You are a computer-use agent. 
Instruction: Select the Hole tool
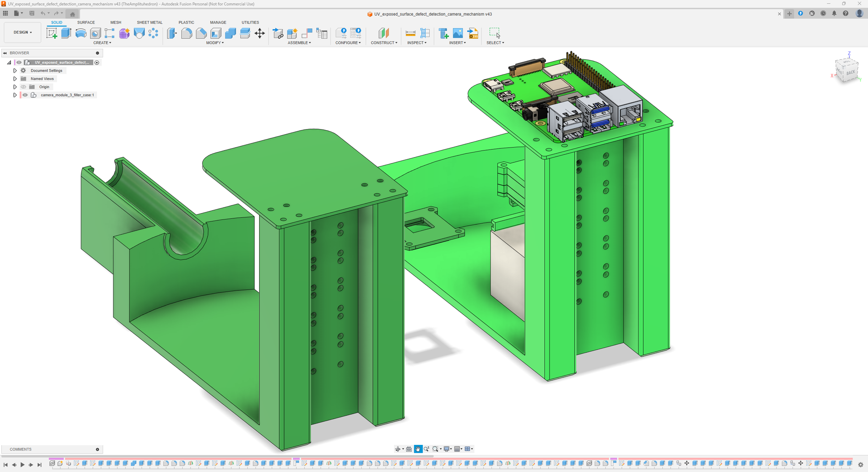click(95, 33)
